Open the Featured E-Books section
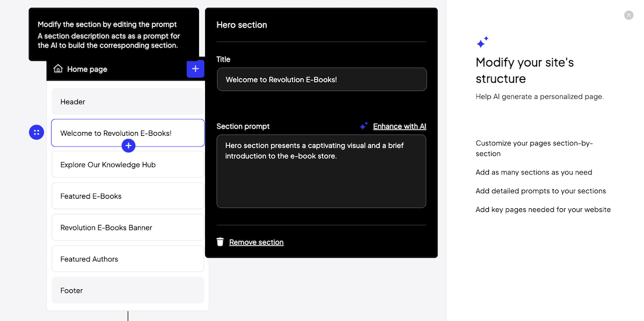 (x=128, y=196)
